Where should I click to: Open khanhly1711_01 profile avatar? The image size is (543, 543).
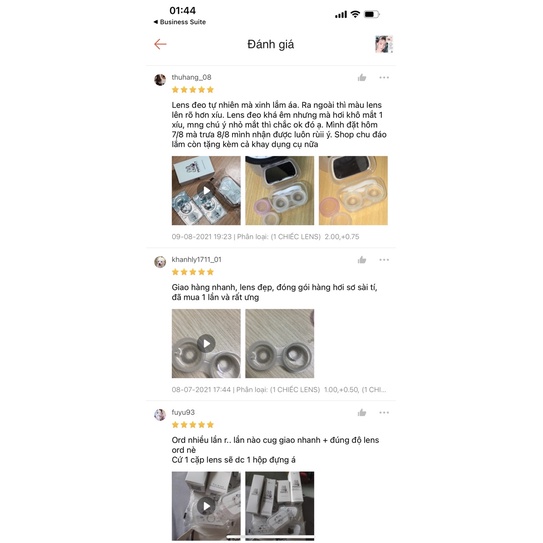[160, 262]
